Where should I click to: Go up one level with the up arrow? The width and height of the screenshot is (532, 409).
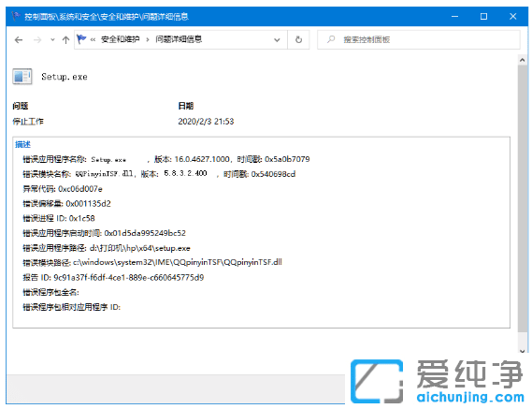(x=65, y=40)
